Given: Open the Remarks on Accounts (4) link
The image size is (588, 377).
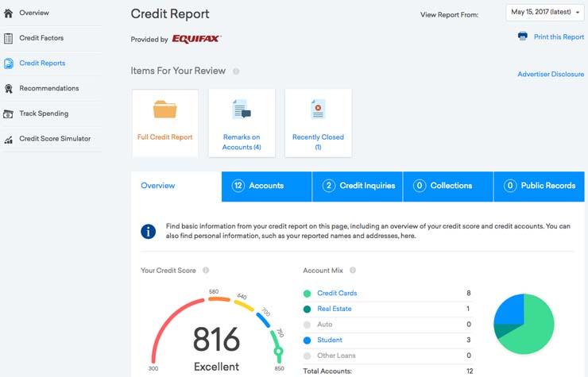Looking at the screenshot, I should (x=242, y=142).
